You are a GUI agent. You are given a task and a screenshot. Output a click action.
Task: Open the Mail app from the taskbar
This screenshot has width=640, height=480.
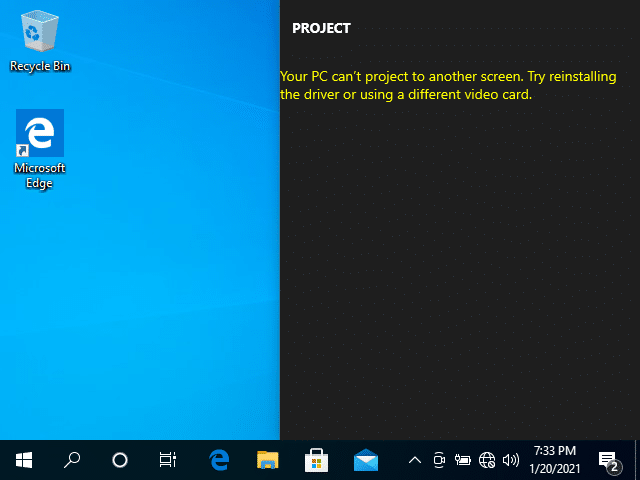tap(365, 460)
